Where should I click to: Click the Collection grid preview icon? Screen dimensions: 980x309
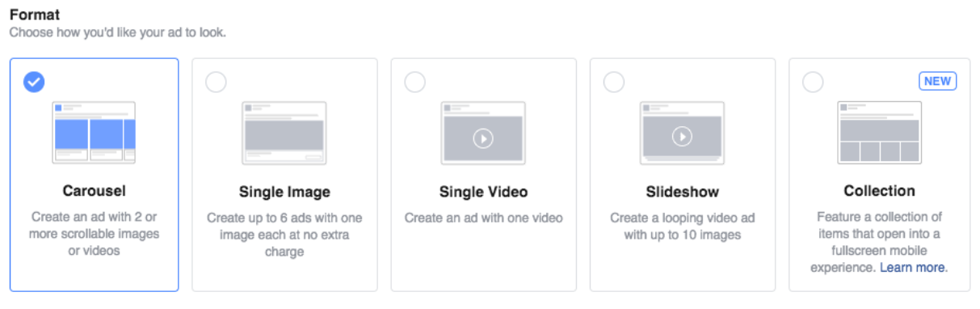pyautogui.click(x=880, y=133)
